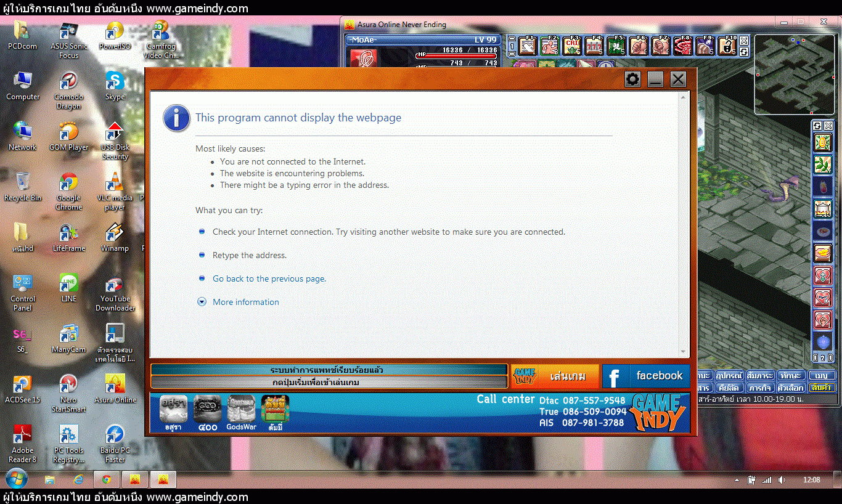Screen dimensions: 842x504
Task: Activate the F4 777 skill slot
Action: (594, 46)
